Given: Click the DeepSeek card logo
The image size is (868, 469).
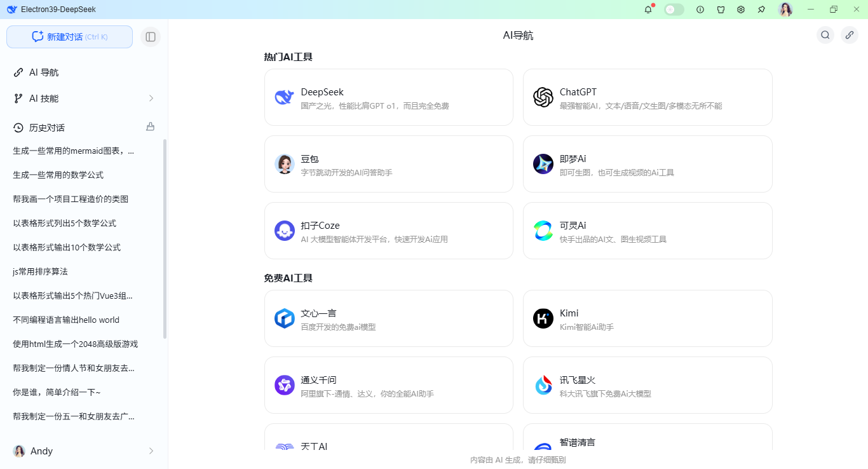Looking at the screenshot, I should point(284,97).
